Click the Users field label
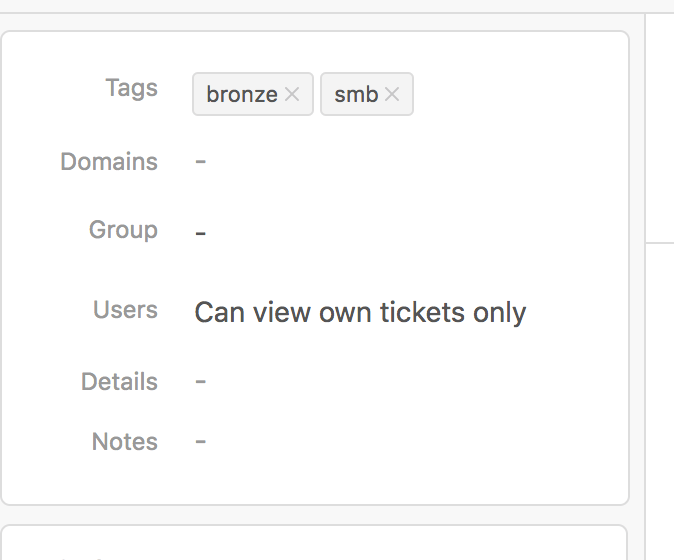Image resolution: width=674 pixels, height=560 pixels. coord(126,310)
